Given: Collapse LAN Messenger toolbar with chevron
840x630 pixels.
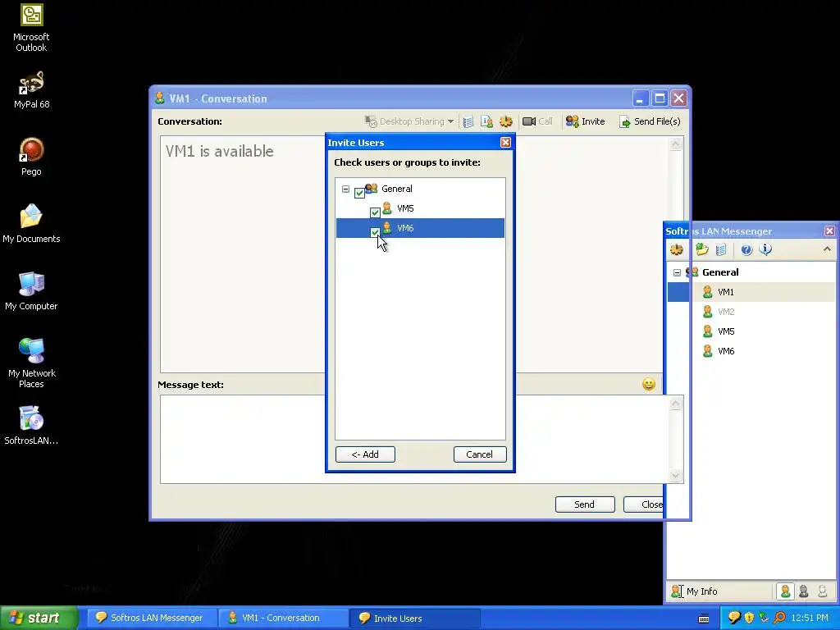Looking at the screenshot, I should point(827,249).
